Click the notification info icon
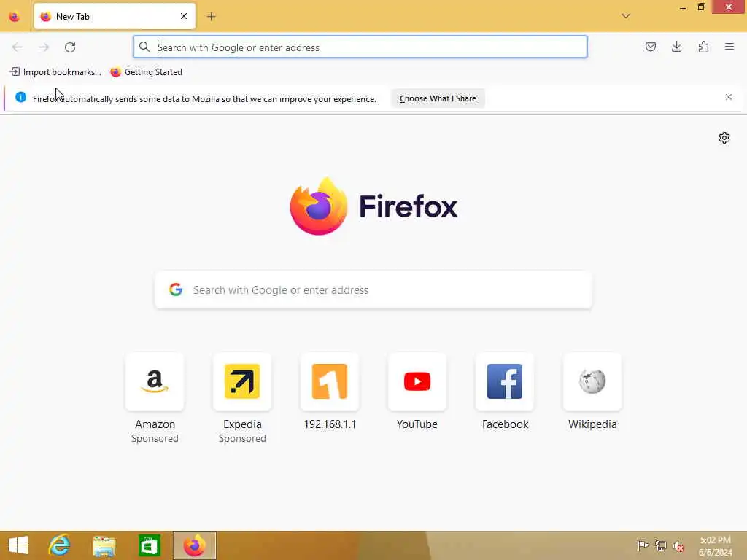Viewport: 747px width, 560px height. click(20, 97)
